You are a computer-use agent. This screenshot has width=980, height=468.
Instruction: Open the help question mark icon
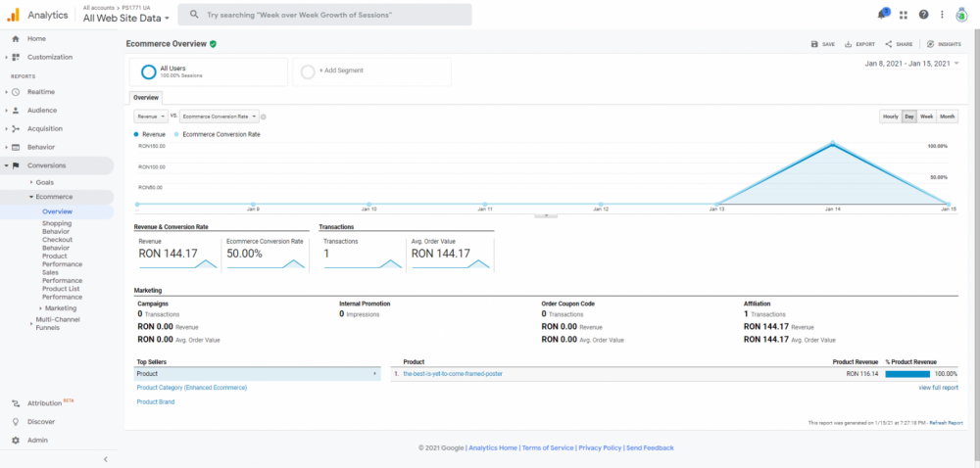tap(923, 15)
